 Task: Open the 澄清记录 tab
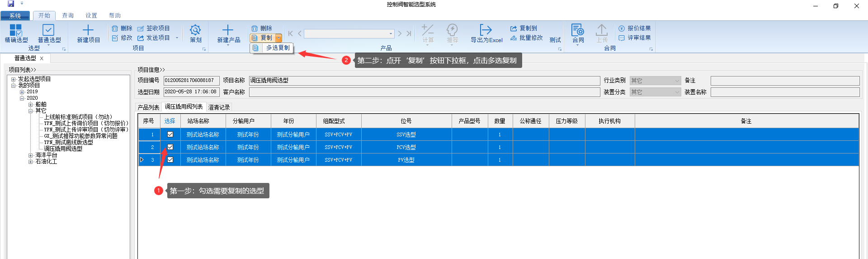pyautogui.click(x=219, y=107)
